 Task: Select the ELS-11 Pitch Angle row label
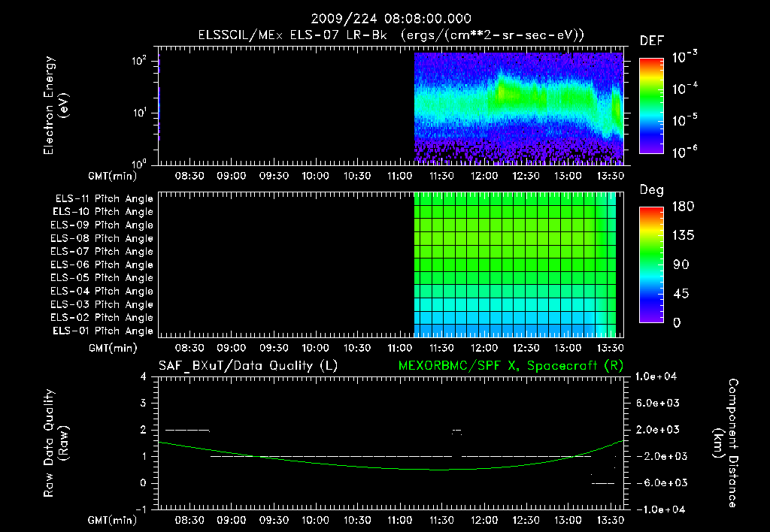[104, 199]
